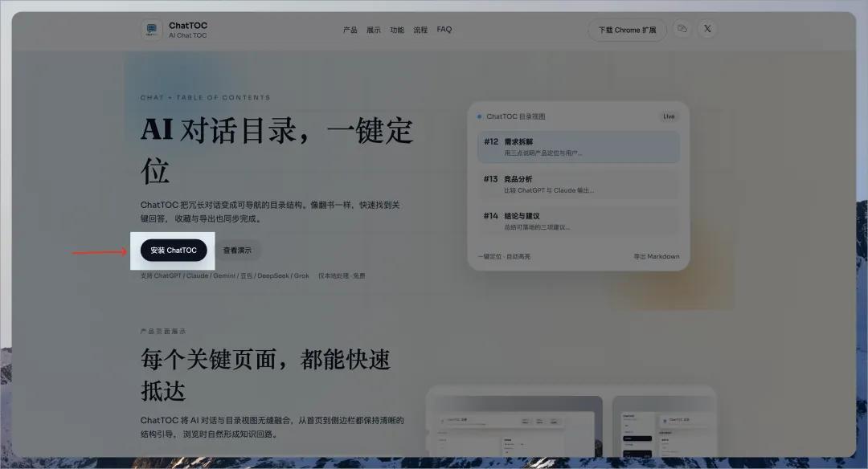Viewport: 868px width, 469px height.
Task: Click the 仅本地处理 · 免费 text
Action: (x=342, y=275)
